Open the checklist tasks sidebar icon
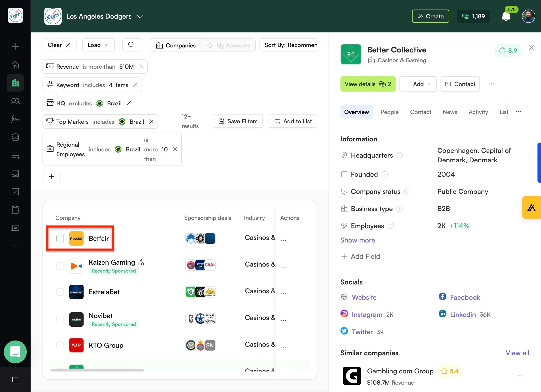Image resolution: width=541 pixels, height=392 pixels. (x=15, y=191)
